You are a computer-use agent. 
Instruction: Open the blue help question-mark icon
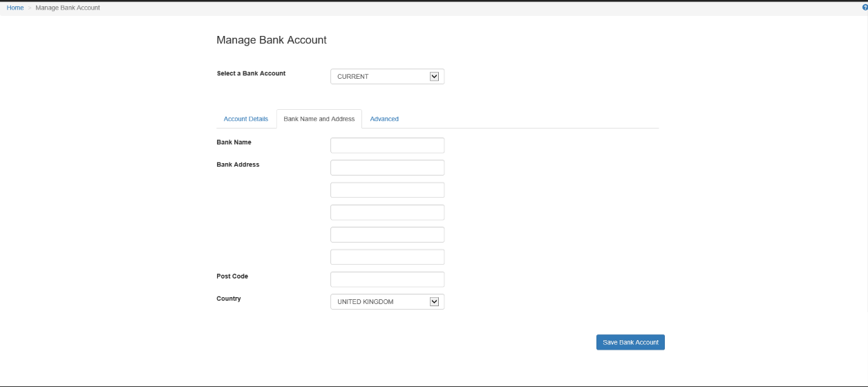pos(865,8)
